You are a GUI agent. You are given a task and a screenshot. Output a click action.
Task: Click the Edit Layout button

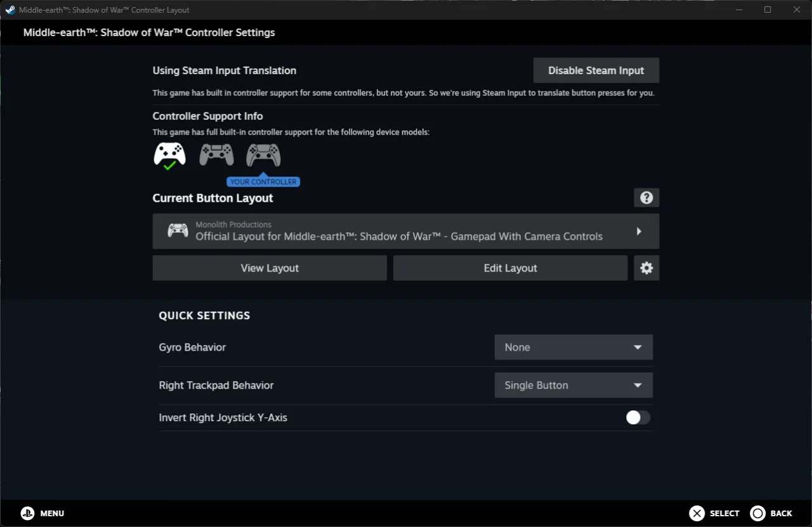510,268
